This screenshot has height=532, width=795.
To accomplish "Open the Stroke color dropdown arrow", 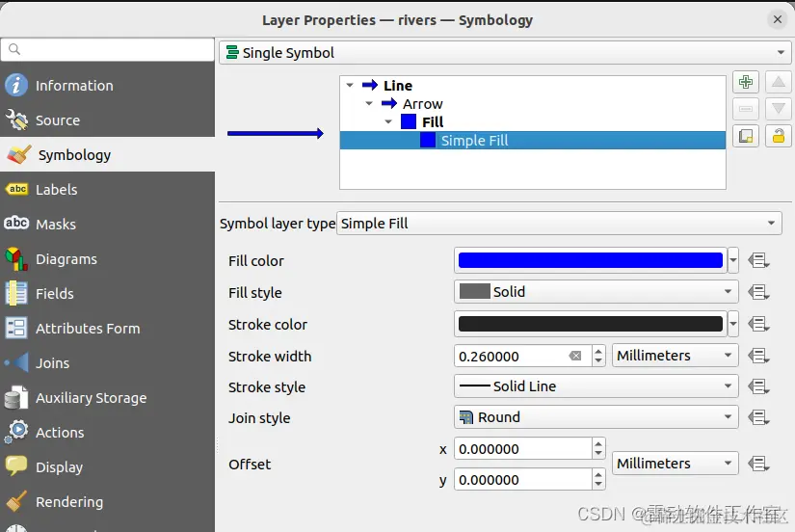I will coord(733,324).
